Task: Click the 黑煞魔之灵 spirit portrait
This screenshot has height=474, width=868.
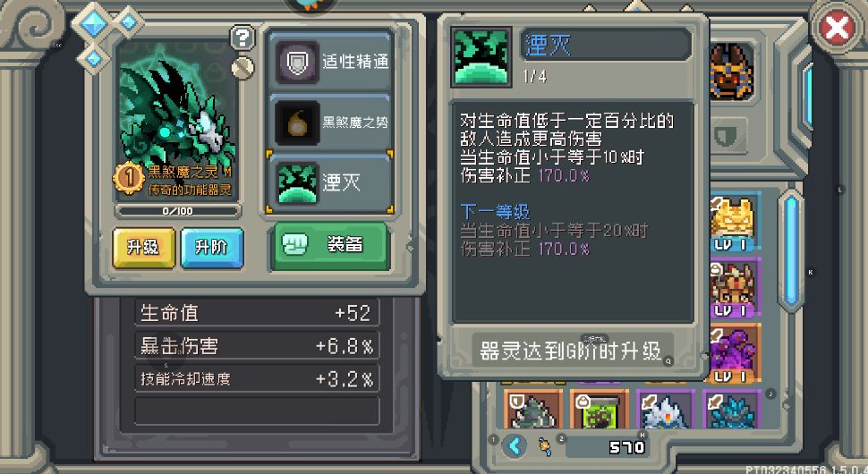Action: tap(176, 120)
